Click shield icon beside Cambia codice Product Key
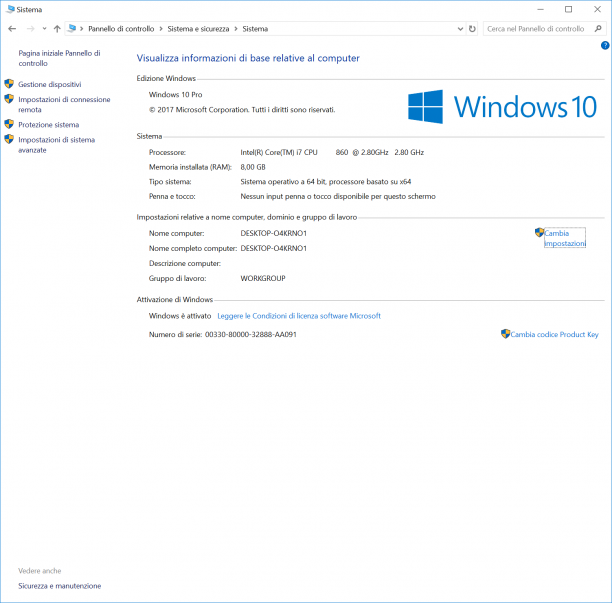612x603 pixels. 505,334
